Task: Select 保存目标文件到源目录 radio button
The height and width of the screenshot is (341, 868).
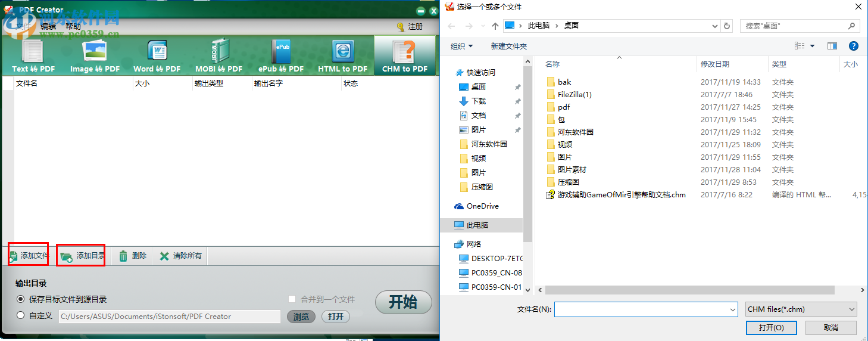Action: [x=21, y=299]
